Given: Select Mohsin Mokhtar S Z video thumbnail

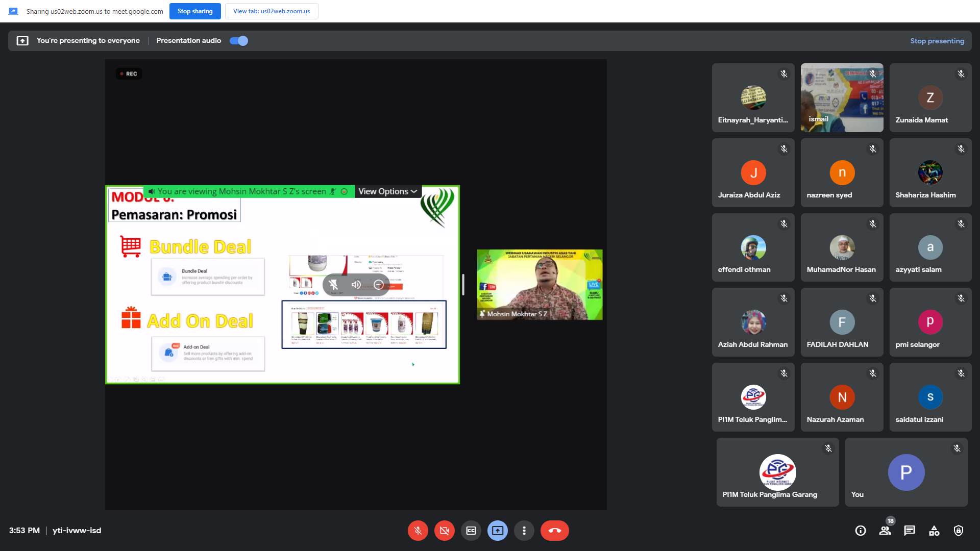Looking at the screenshot, I should [x=540, y=285].
